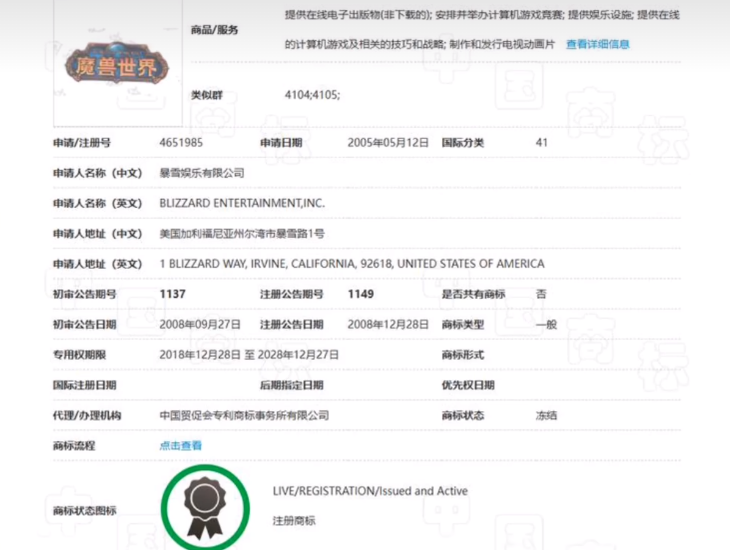Click the 代理/办理机构 label
The height and width of the screenshot is (550, 730).
point(87,415)
